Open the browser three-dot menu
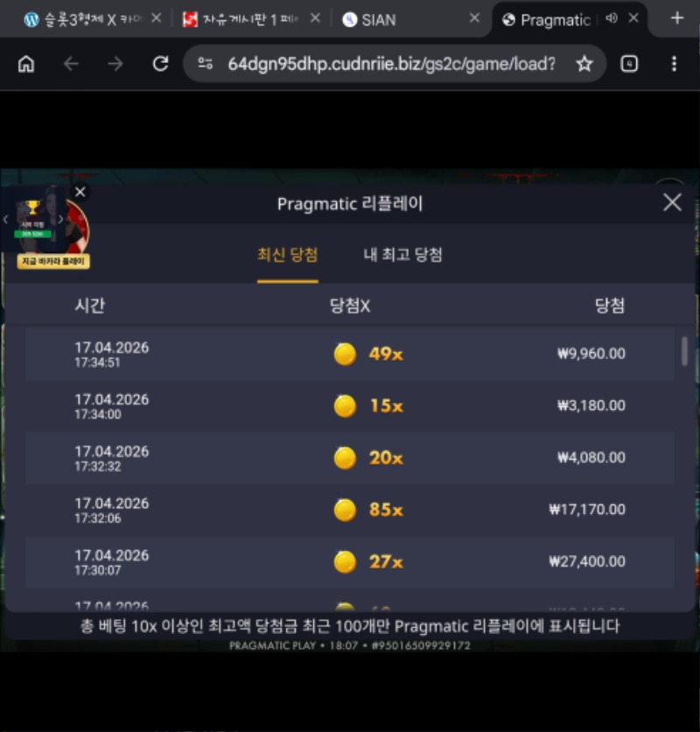The image size is (700, 732). [x=674, y=64]
